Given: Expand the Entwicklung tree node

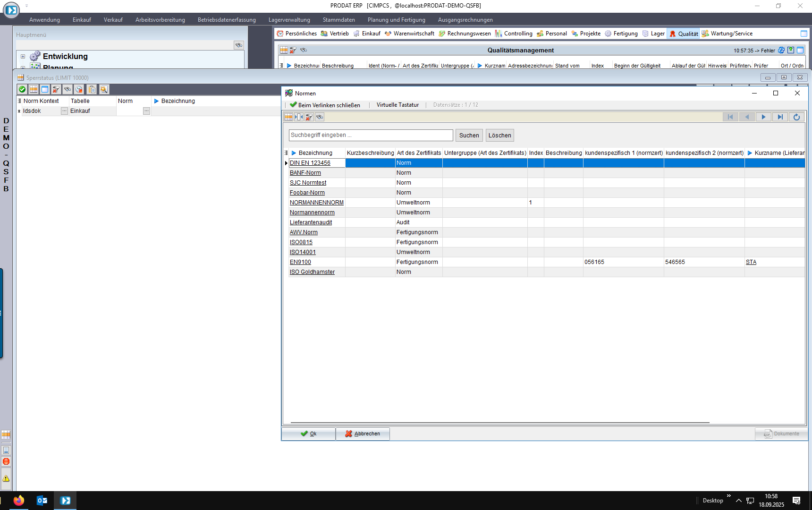Looking at the screenshot, I should pyautogui.click(x=23, y=56).
